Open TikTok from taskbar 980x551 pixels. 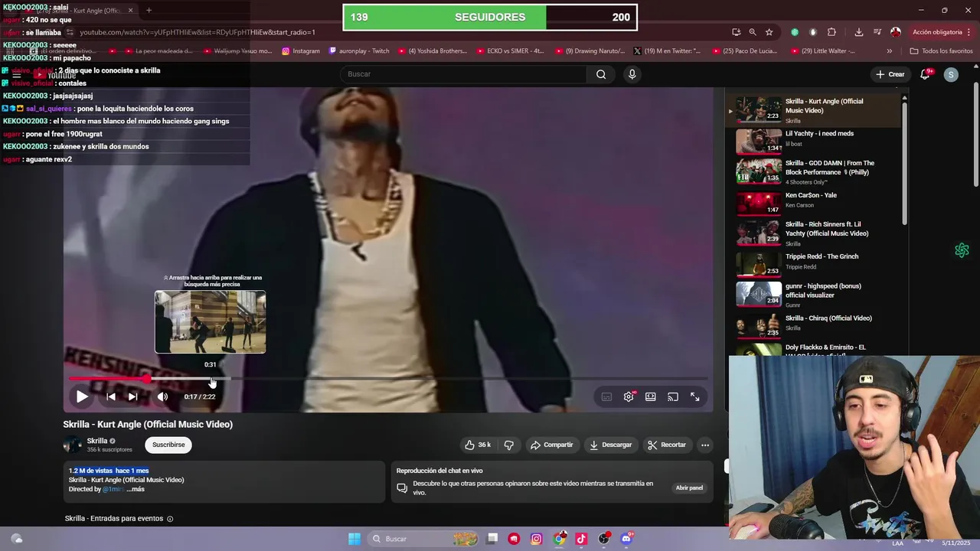click(581, 539)
